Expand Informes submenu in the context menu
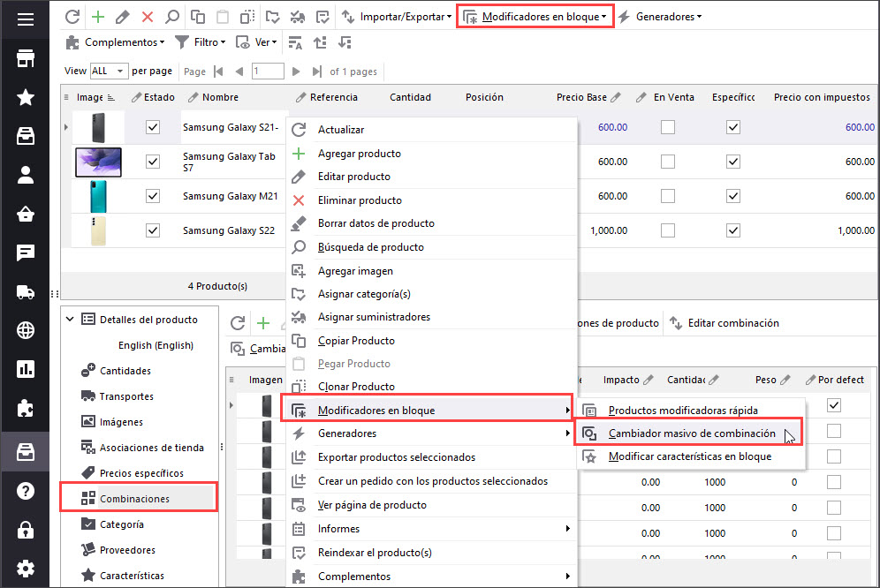This screenshot has width=880, height=588. [x=431, y=529]
